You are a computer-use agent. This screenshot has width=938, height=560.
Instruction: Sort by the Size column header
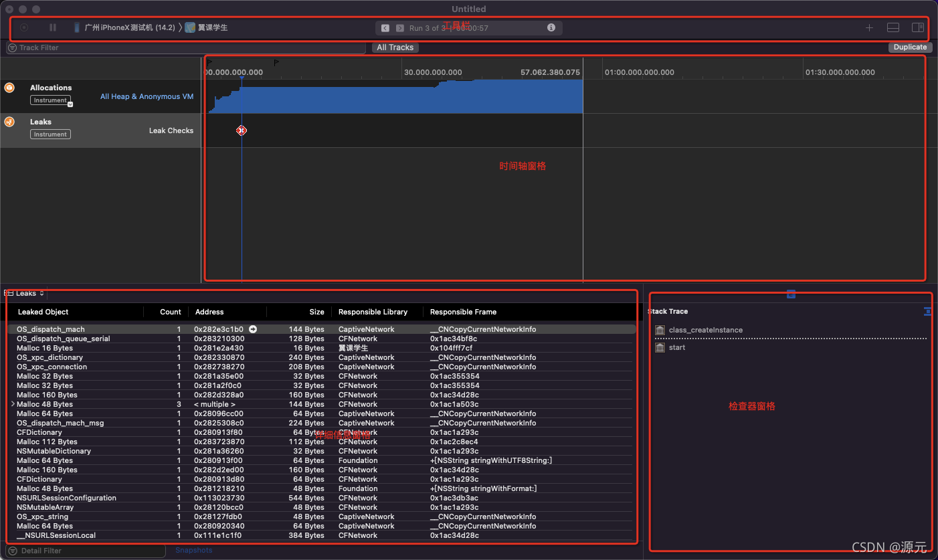pos(316,312)
